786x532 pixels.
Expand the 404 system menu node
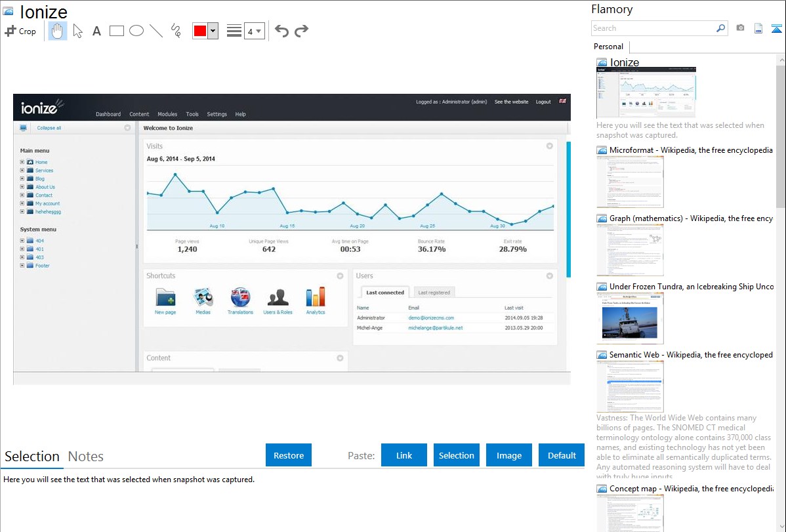click(x=22, y=241)
